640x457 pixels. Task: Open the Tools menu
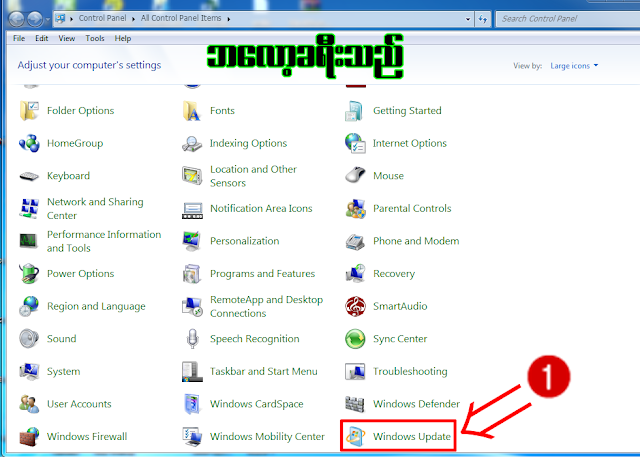(x=95, y=38)
